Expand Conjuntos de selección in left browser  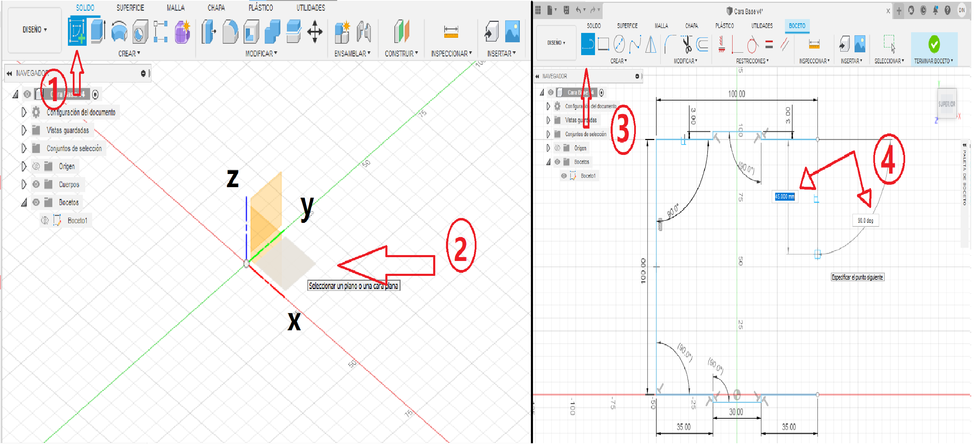pyautogui.click(x=24, y=148)
